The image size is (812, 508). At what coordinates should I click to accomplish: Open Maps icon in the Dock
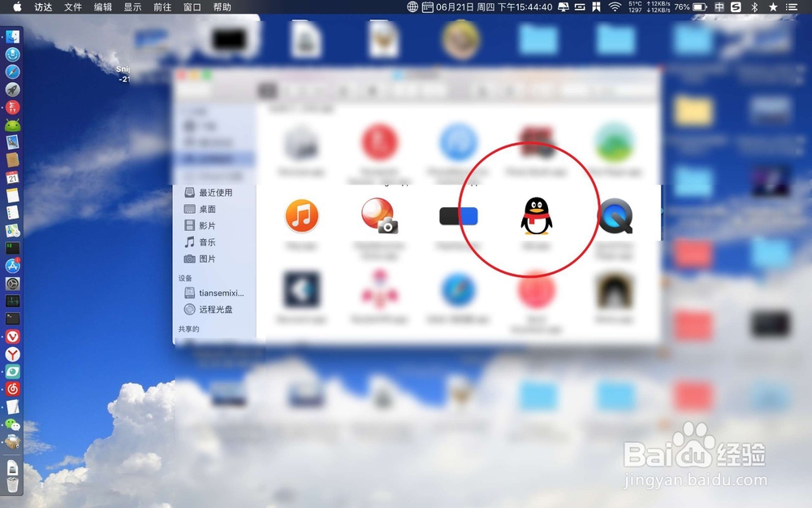click(x=12, y=231)
